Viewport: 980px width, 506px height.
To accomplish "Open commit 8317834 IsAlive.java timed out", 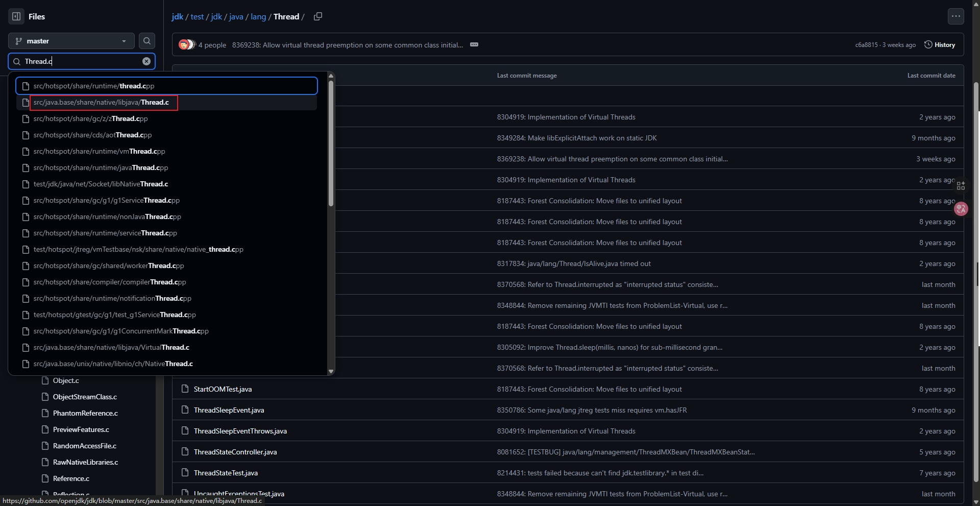I will click(574, 263).
